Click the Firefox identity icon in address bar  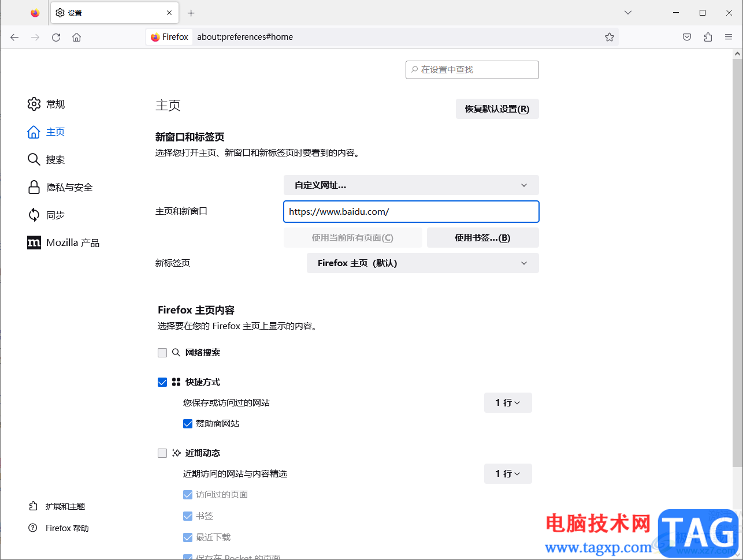pos(155,37)
